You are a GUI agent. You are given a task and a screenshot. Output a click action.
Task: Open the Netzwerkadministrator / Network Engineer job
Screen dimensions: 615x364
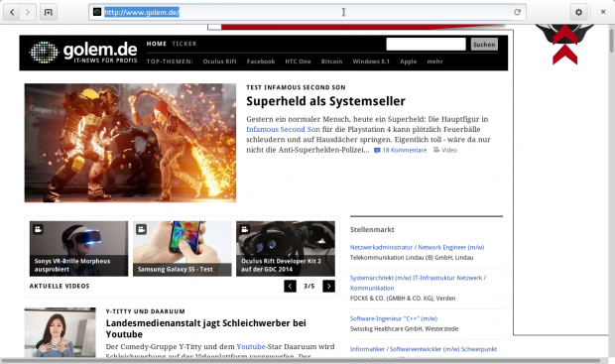(417, 248)
